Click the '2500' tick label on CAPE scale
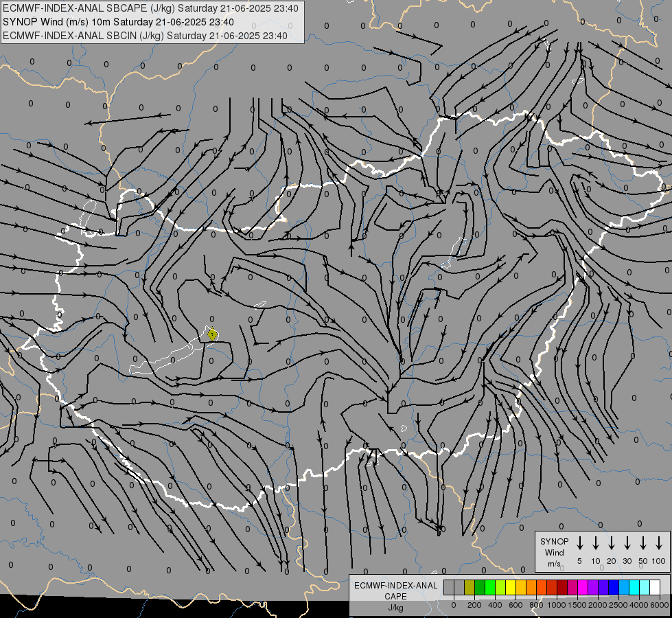672x618 pixels. tap(618, 605)
